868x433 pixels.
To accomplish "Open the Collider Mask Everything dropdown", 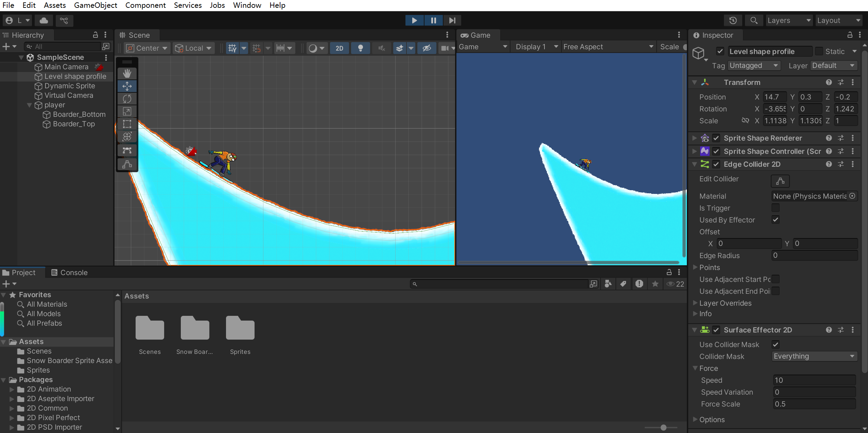I will coord(814,356).
